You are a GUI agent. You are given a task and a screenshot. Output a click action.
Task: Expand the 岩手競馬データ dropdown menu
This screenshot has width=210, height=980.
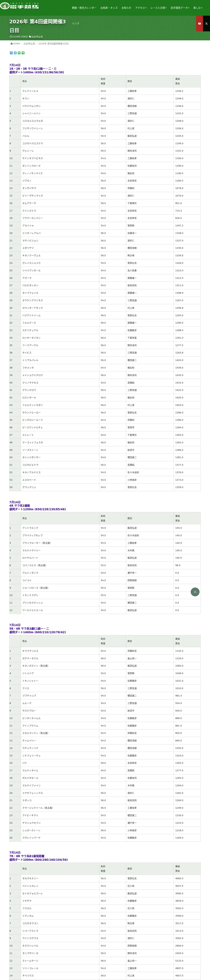[x=180, y=8]
